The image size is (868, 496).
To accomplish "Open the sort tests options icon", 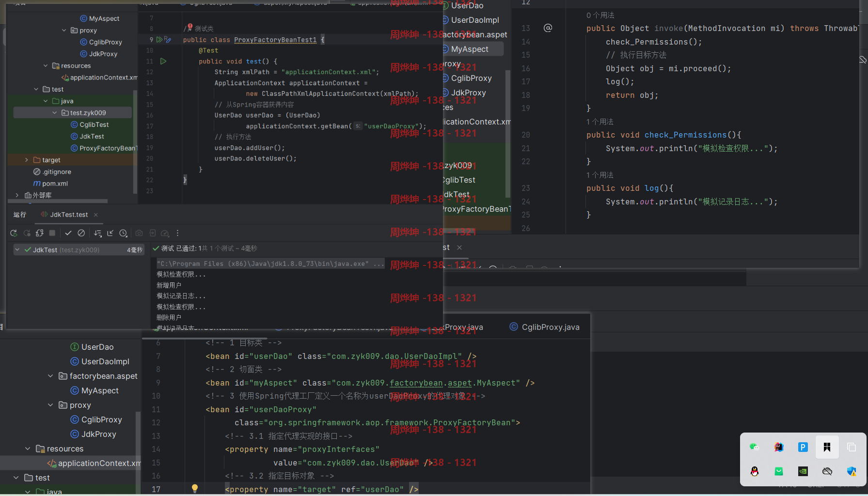I will coord(97,233).
